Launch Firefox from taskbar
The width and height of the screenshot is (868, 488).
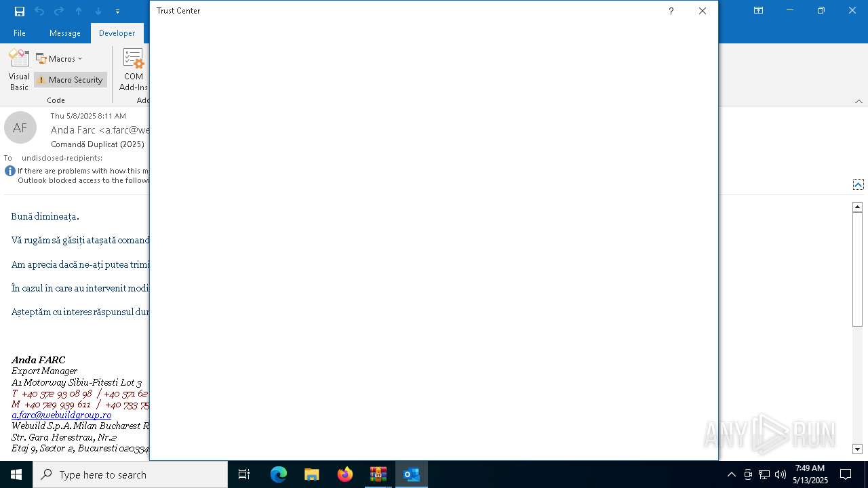point(345,474)
